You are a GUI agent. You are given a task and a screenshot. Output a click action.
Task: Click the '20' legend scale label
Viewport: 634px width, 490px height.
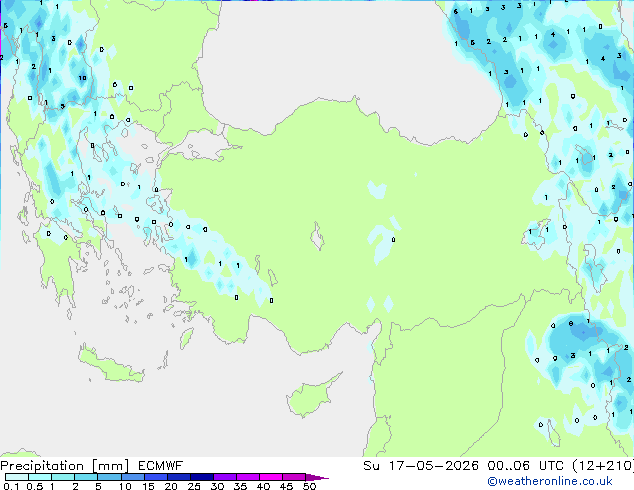[x=171, y=486]
